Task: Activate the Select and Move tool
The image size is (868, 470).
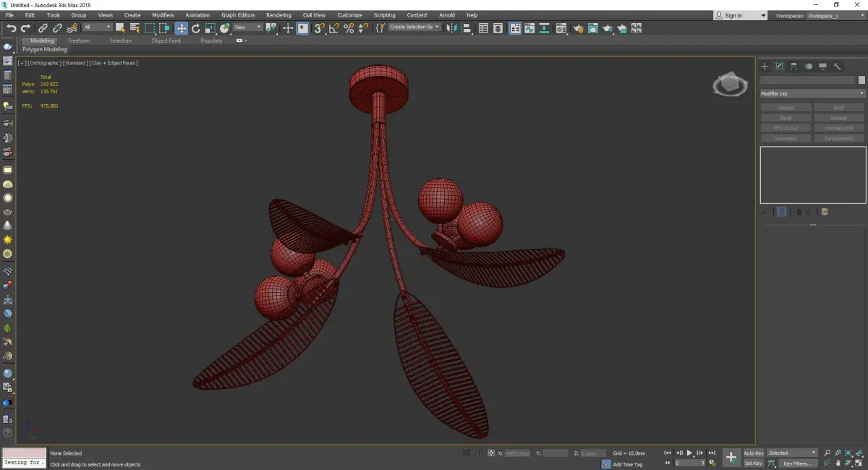Action: tap(181, 28)
